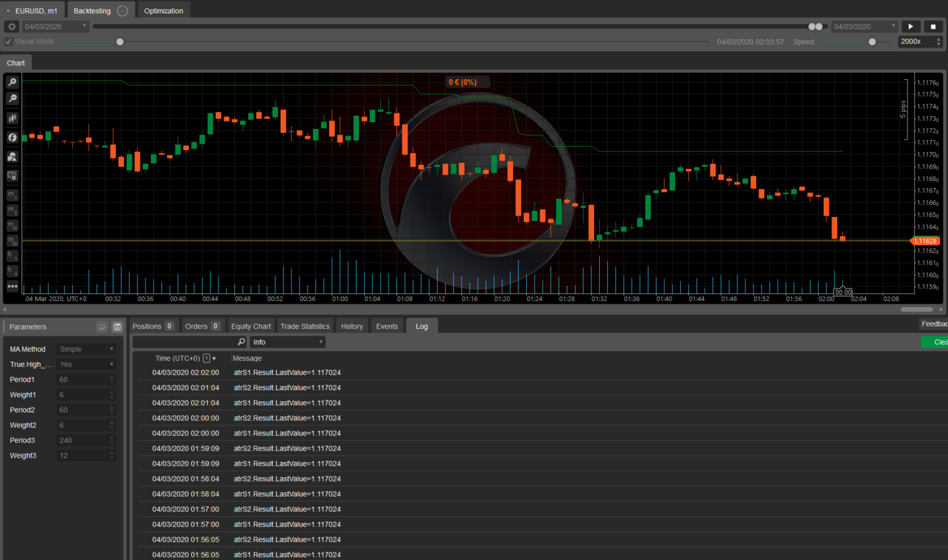Viewport: 948px width, 560px height.
Task: Save parameters with the disk icon
Action: click(117, 327)
